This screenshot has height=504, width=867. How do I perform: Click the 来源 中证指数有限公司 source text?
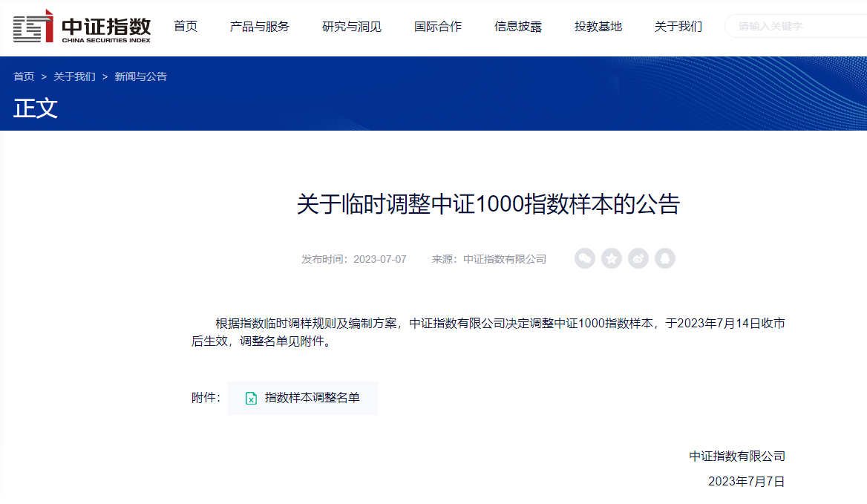click(x=489, y=259)
